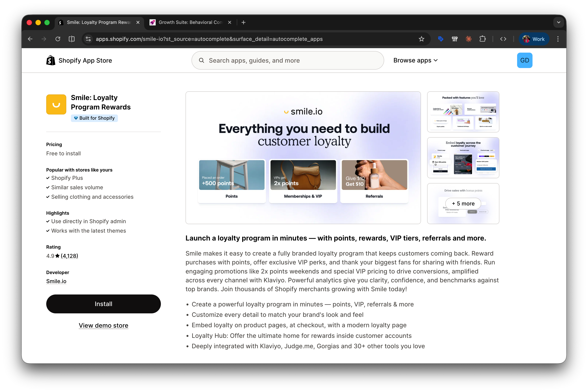Open the '+ 5 more' screenshots thumbnail

[463, 204]
